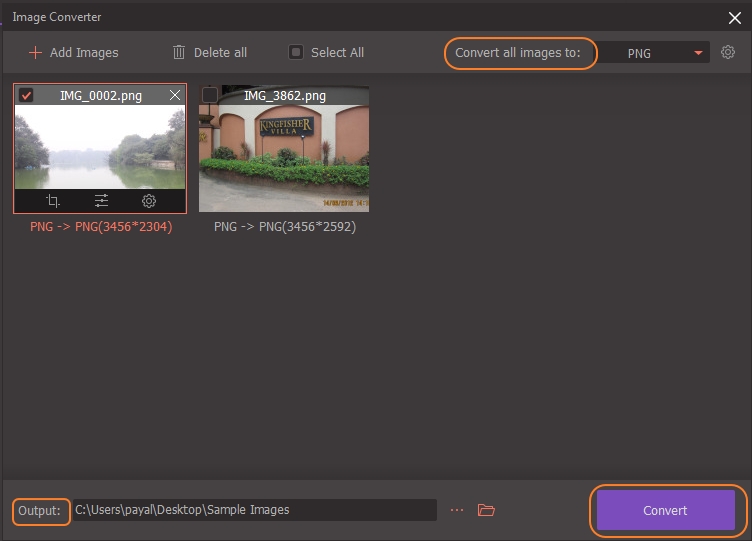Click the three-dots browse output path icon
Image resolution: width=752 pixels, height=541 pixels.
click(457, 510)
